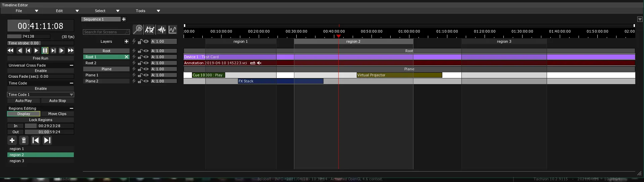Hide the Root 1 layer eye
The height and width of the screenshot is (182, 644).
146,57
